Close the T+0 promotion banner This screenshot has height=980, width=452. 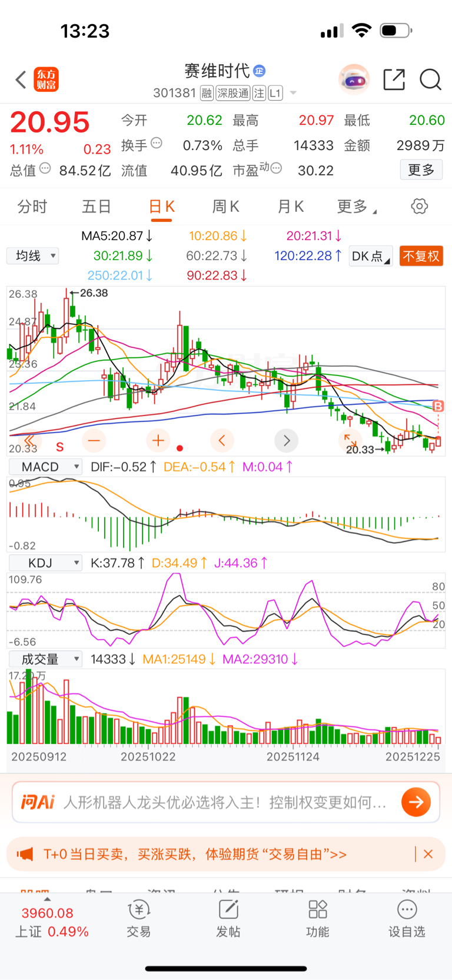pyautogui.click(x=428, y=854)
